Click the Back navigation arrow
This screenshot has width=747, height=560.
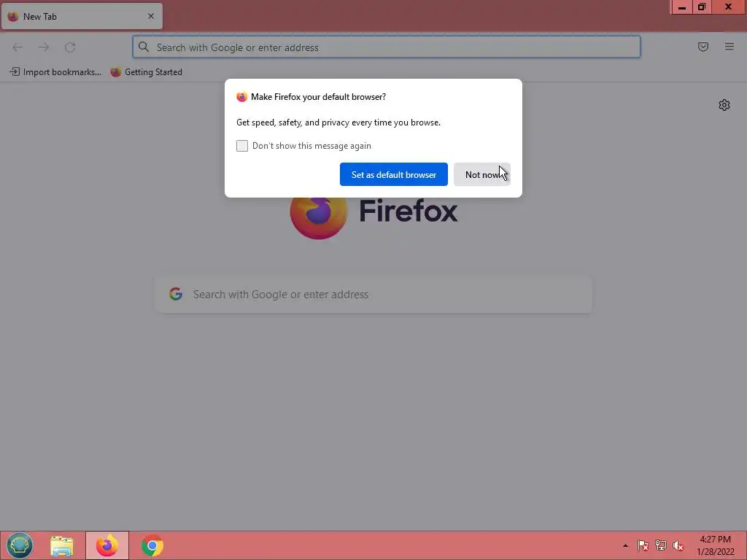[x=18, y=47]
